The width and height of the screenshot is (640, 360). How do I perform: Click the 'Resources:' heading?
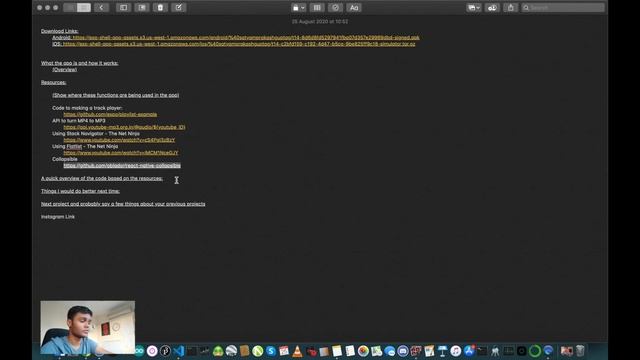point(53,82)
